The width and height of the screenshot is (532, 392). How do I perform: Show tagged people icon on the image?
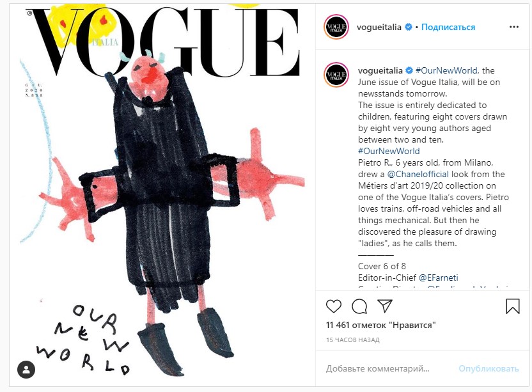tap(26, 369)
